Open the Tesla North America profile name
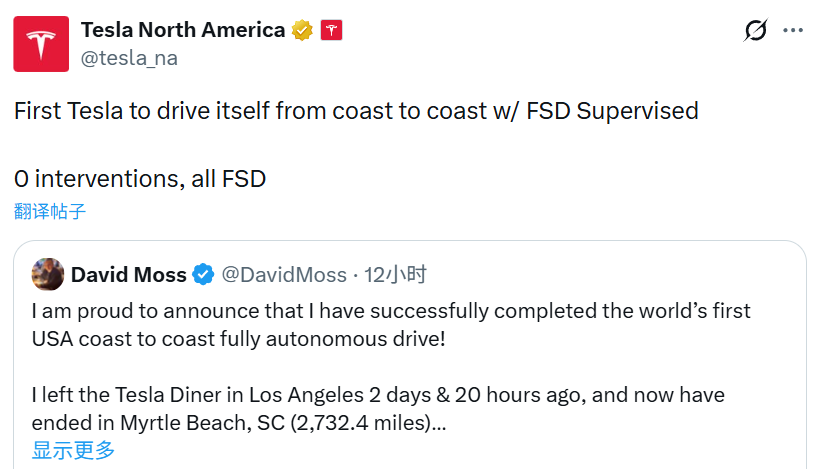 (x=183, y=30)
